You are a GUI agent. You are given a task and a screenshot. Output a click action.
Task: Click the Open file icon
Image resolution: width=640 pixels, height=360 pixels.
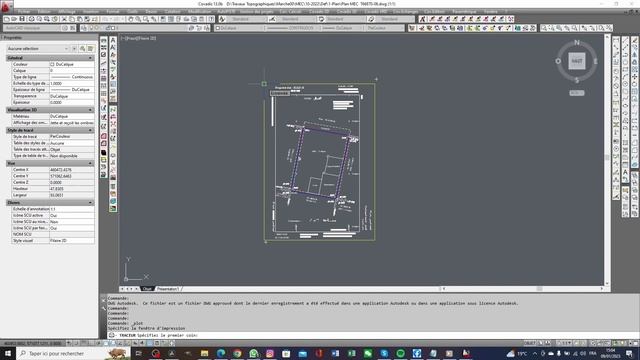pos(14,19)
